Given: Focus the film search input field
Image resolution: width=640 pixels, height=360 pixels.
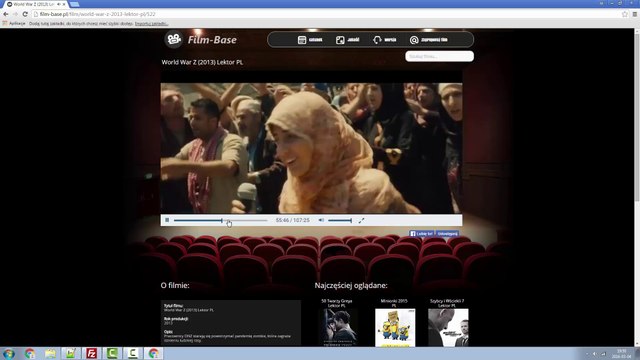Looking at the screenshot, I should [x=440, y=56].
